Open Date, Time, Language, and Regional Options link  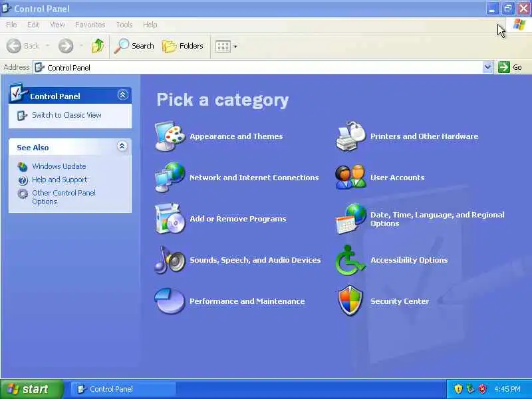[438, 219]
